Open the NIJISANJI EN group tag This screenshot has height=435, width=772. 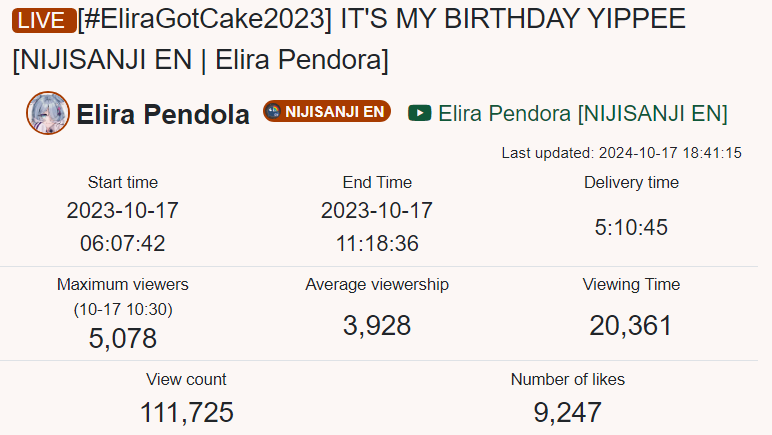pyautogui.click(x=327, y=111)
